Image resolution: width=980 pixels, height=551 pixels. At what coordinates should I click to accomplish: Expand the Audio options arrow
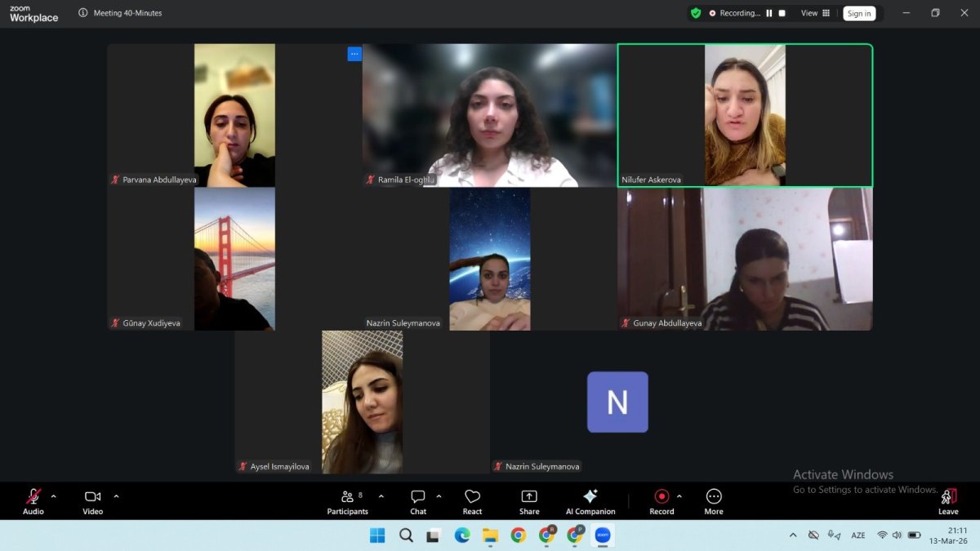[x=54, y=495]
